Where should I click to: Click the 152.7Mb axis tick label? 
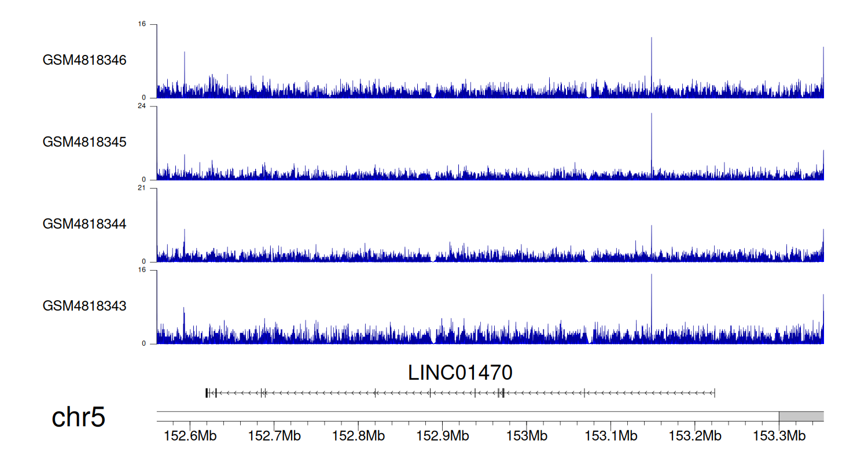click(x=273, y=435)
